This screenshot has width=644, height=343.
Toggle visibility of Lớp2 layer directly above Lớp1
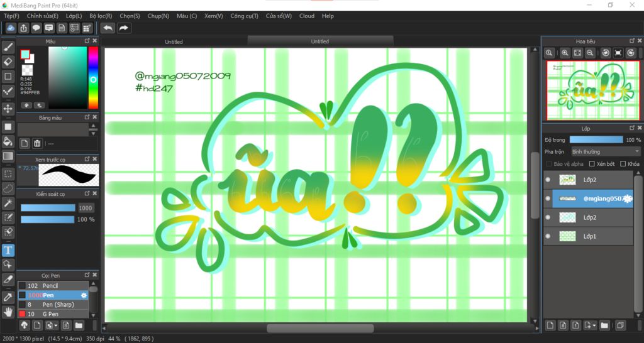pyautogui.click(x=548, y=217)
